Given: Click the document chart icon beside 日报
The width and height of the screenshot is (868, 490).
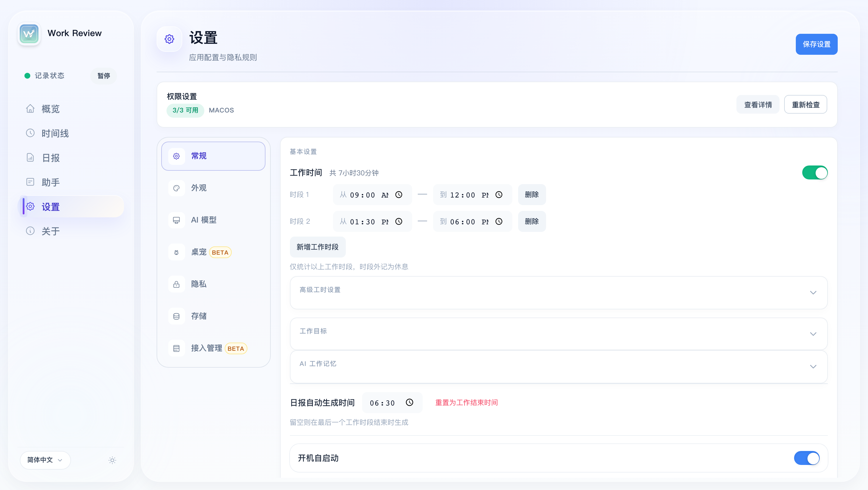Looking at the screenshot, I should coord(30,158).
